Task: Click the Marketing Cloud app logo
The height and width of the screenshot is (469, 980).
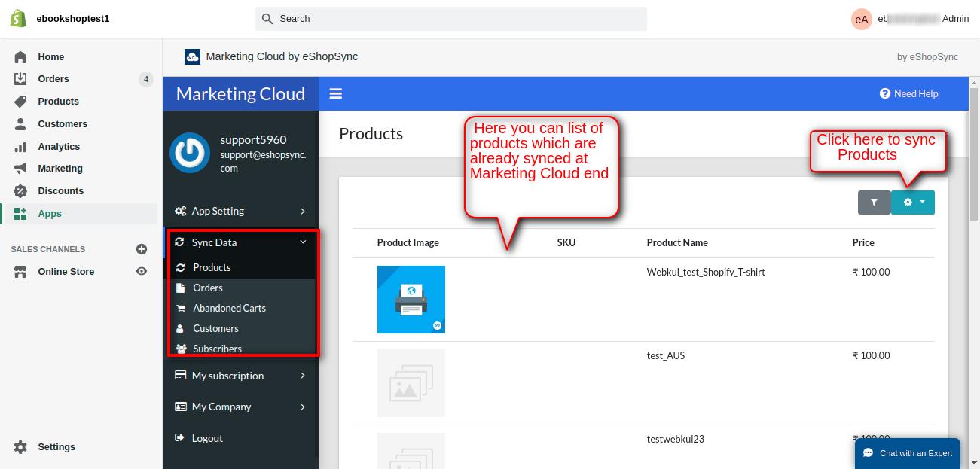Action: (192, 56)
